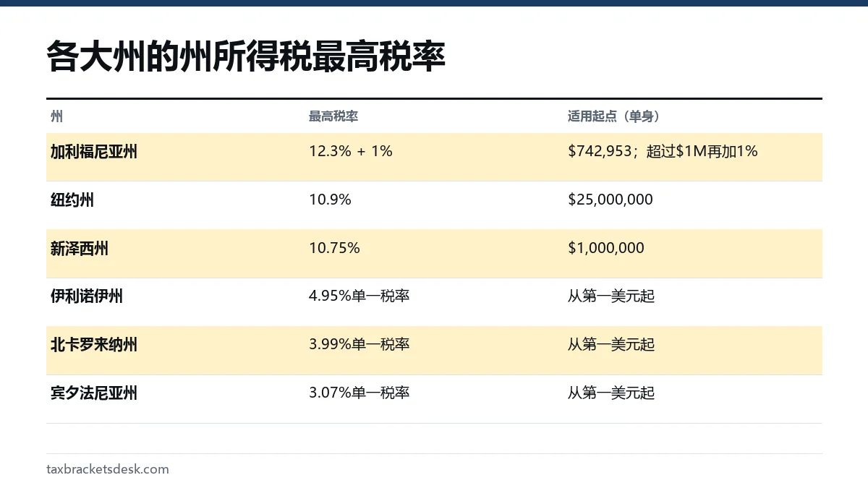Select the 3.99%单一税率 cell
The width and height of the screenshot is (868, 488).
pos(359,345)
